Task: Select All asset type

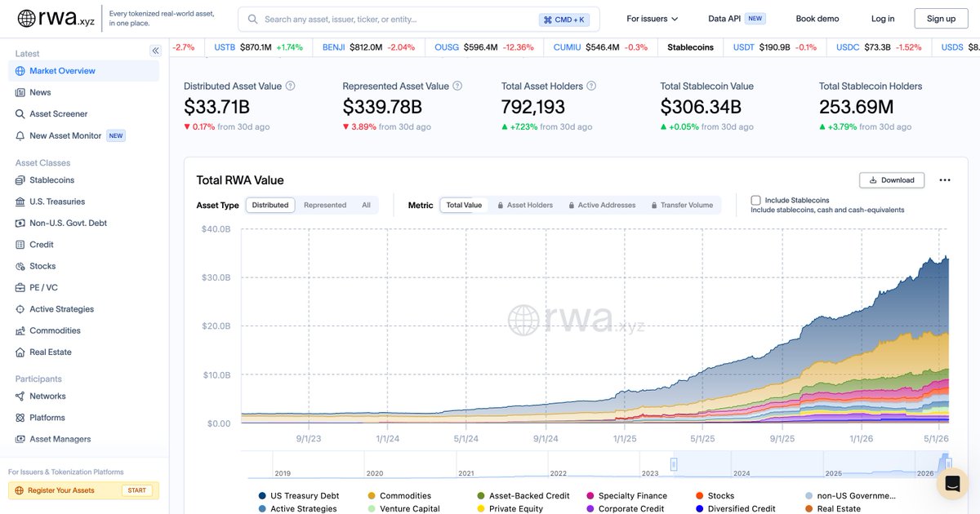Action: [366, 205]
